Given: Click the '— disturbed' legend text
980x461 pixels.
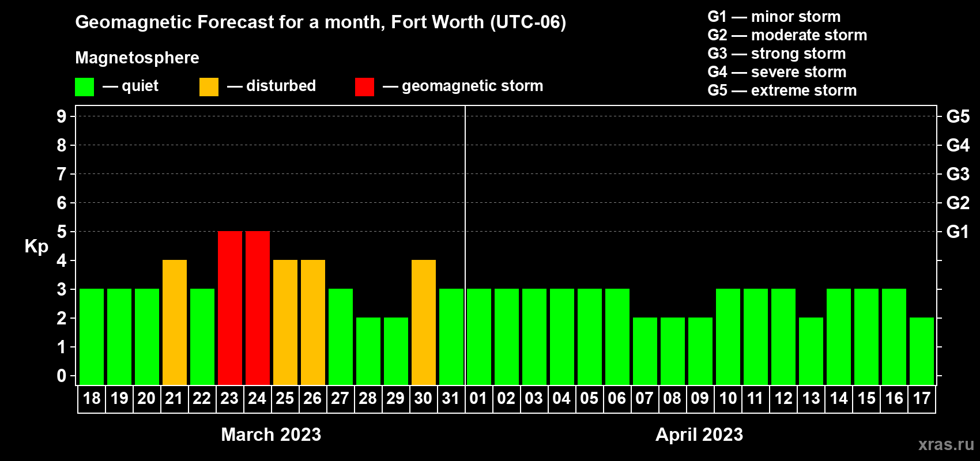Looking at the screenshot, I should click(272, 86).
